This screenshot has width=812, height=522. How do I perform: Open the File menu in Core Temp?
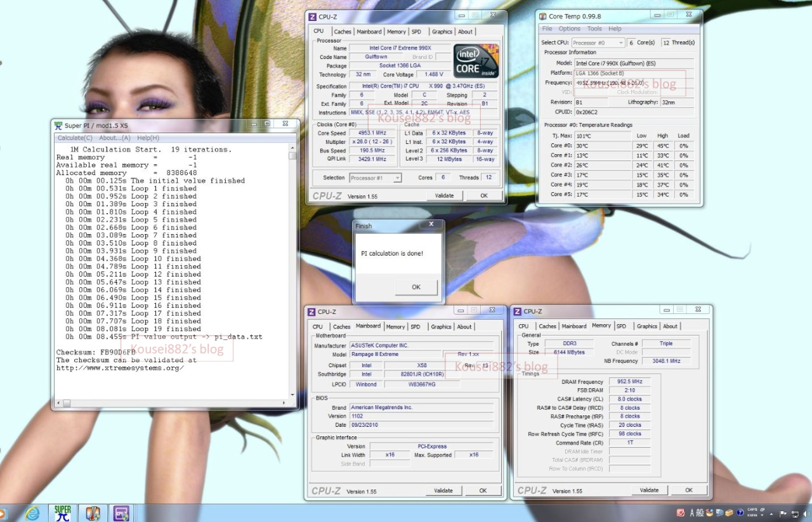coord(547,29)
